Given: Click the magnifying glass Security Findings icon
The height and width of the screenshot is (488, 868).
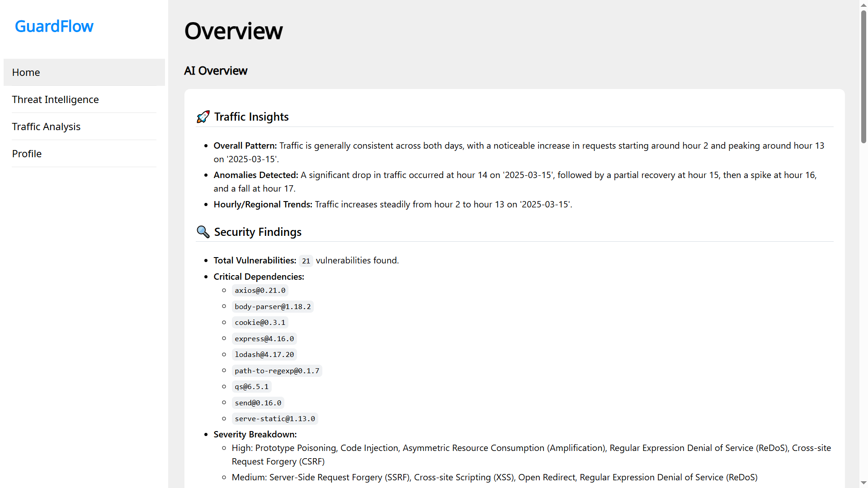Looking at the screenshot, I should click(x=203, y=232).
